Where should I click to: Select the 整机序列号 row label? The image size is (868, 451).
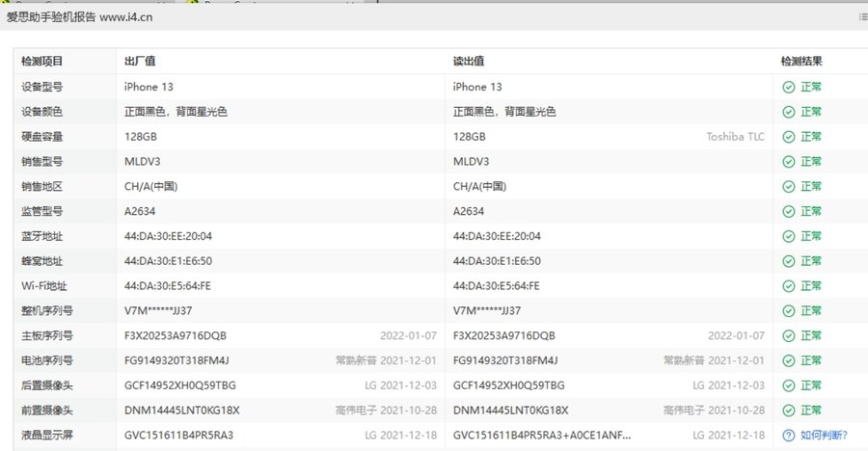point(47,311)
